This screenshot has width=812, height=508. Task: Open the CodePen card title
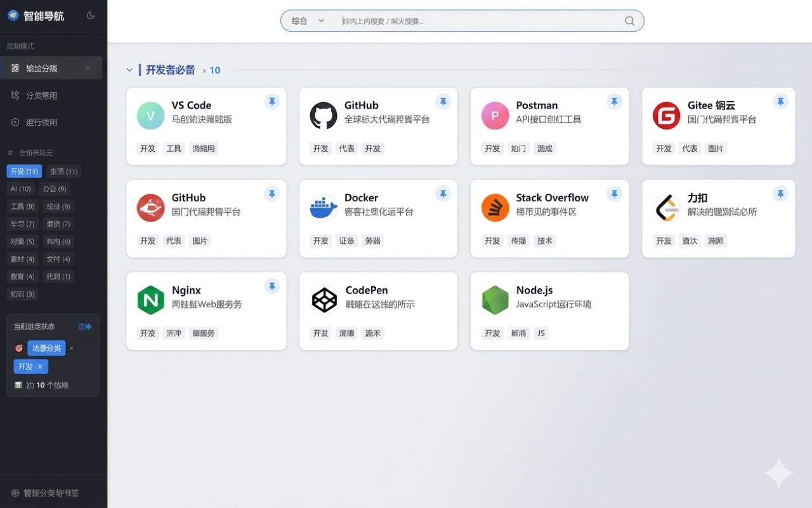(x=367, y=290)
